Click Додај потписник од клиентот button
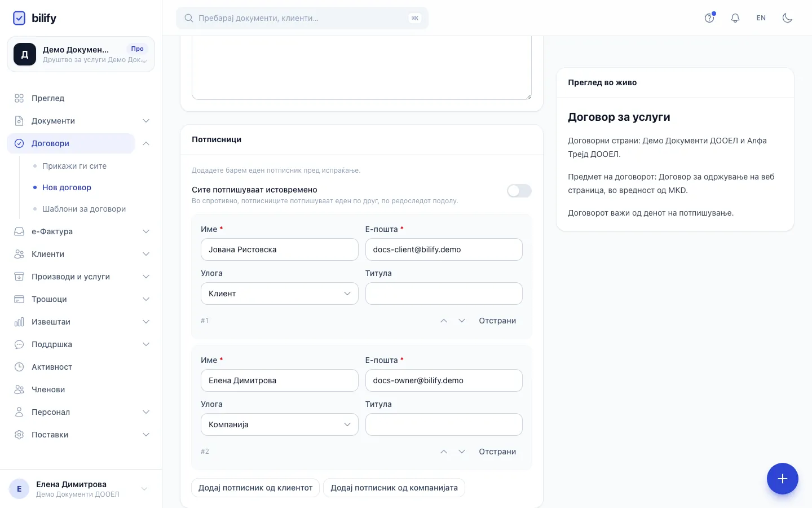812x508 pixels. tap(255, 488)
